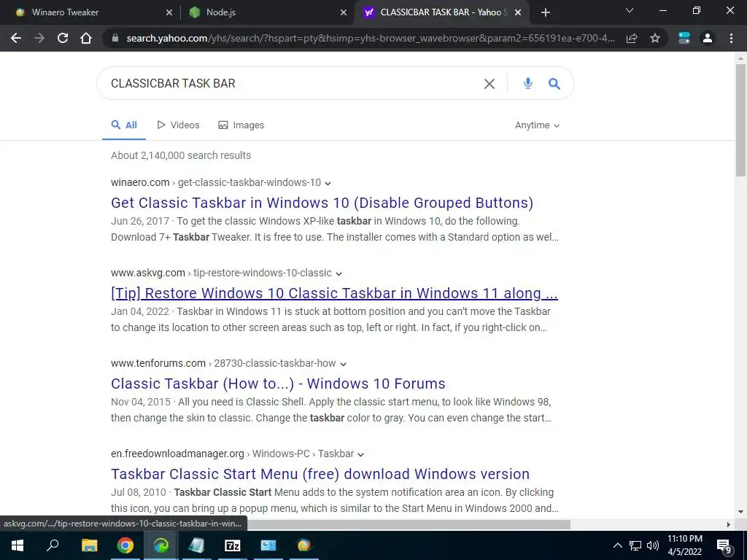
Task: Close the Yahoo search tab
Action: pyautogui.click(x=518, y=12)
